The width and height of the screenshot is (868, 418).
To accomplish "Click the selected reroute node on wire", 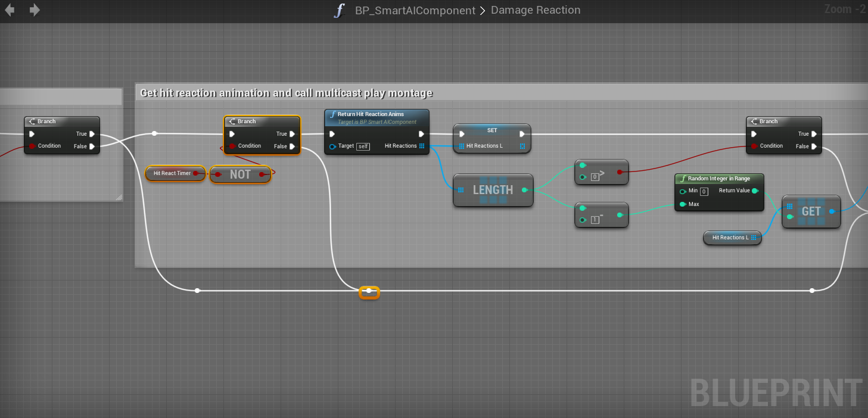I will tap(369, 291).
